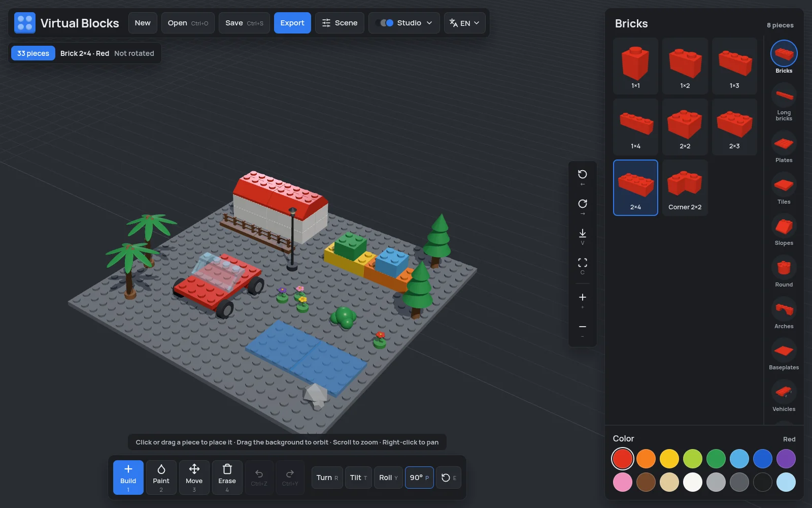The width and height of the screenshot is (812, 508).
Task: Click the Not rotated status text
Action: tap(134, 53)
